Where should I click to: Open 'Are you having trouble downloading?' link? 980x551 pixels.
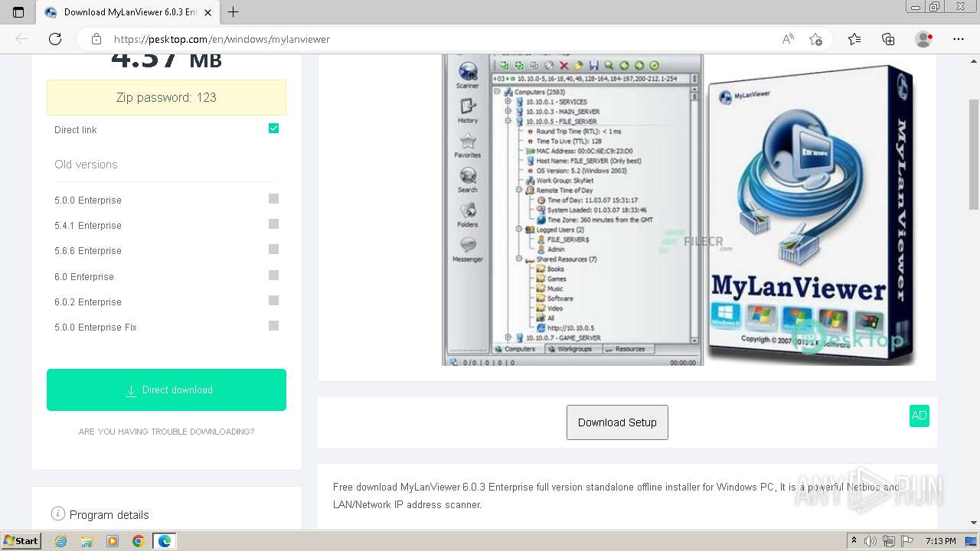166,432
